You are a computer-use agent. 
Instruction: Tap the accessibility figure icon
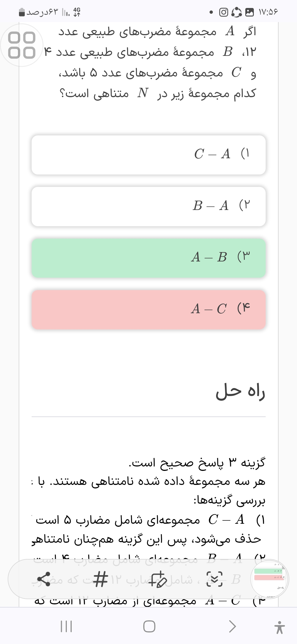279,627
